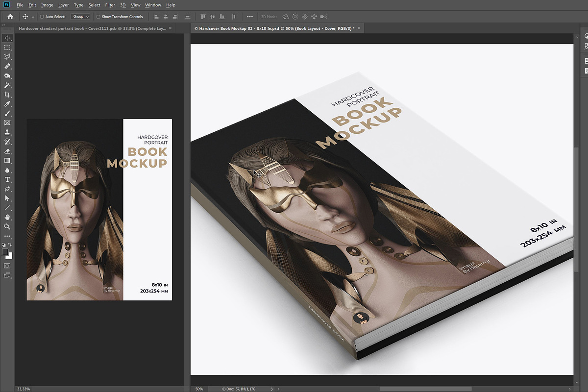
Task: Click the foreground color swatch
Action: click(x=5, y=252)
